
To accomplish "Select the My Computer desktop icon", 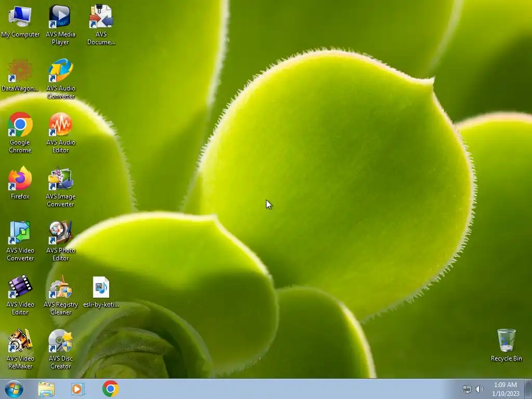I will coord(20,22).
